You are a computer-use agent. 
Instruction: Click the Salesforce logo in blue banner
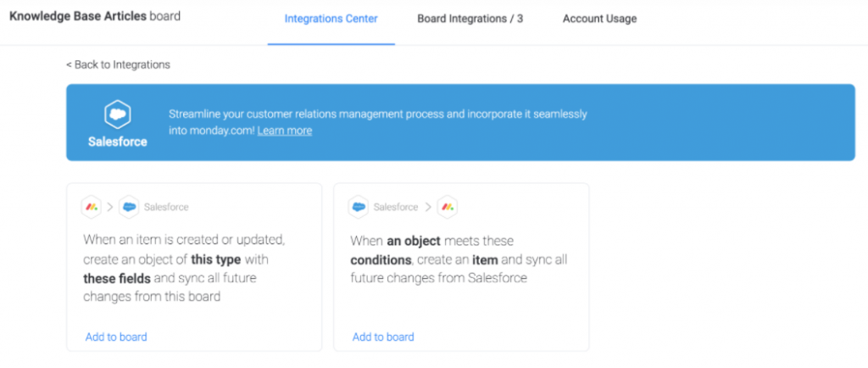pyautogui.click(x=117, y=114)
